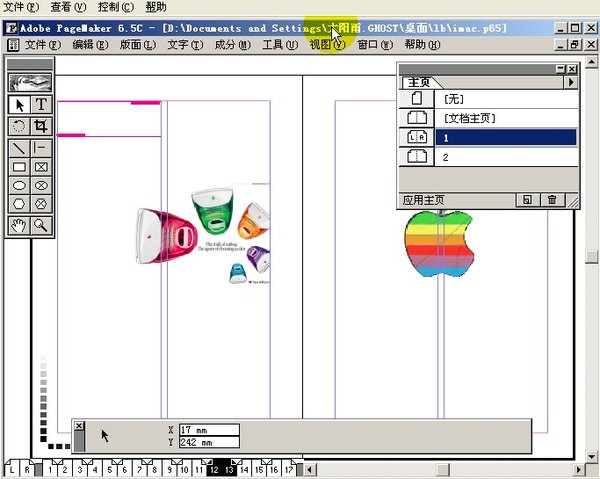Open PageMaker 帮助(H) menu
The image size is (600, 479).
(x=422, y=45)
